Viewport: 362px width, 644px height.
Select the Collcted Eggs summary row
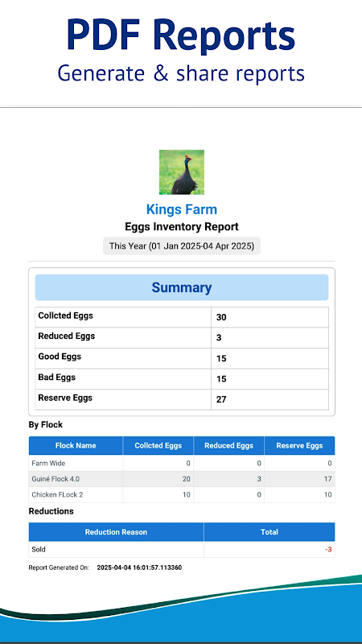[182, 317]
